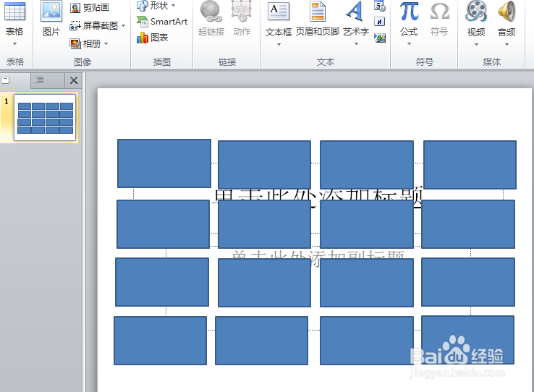Screen dimensions: 534x392
Task: Expand the Screenshot dropdown arrow
Action: pyautogui.click(x=123, y=25)
